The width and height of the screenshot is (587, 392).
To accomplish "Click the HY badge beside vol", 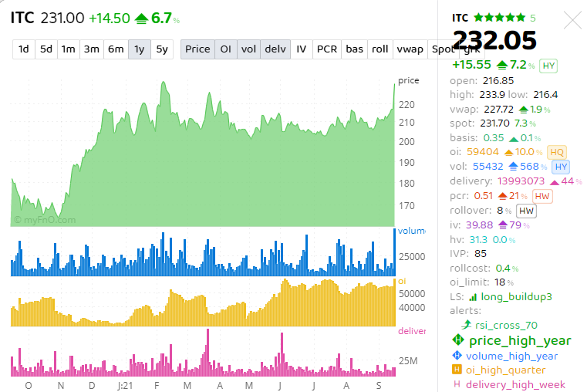I will click(x=561, y=167).
